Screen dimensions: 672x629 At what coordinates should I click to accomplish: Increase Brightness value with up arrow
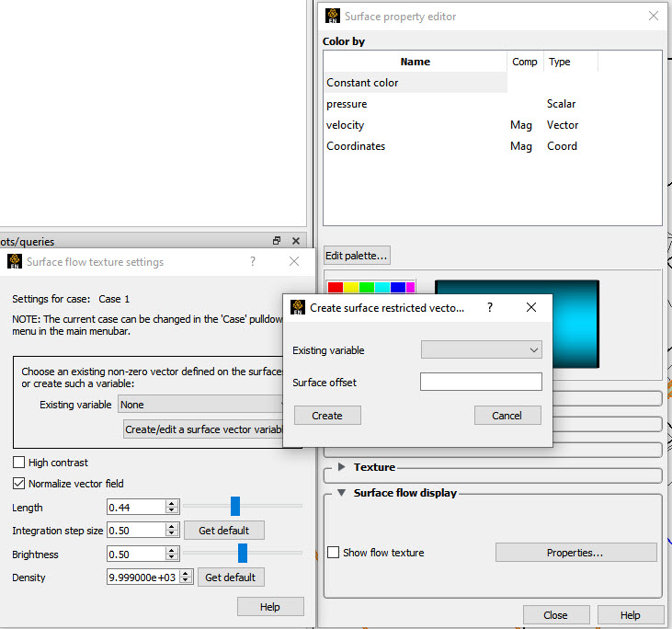coord(172,550)
